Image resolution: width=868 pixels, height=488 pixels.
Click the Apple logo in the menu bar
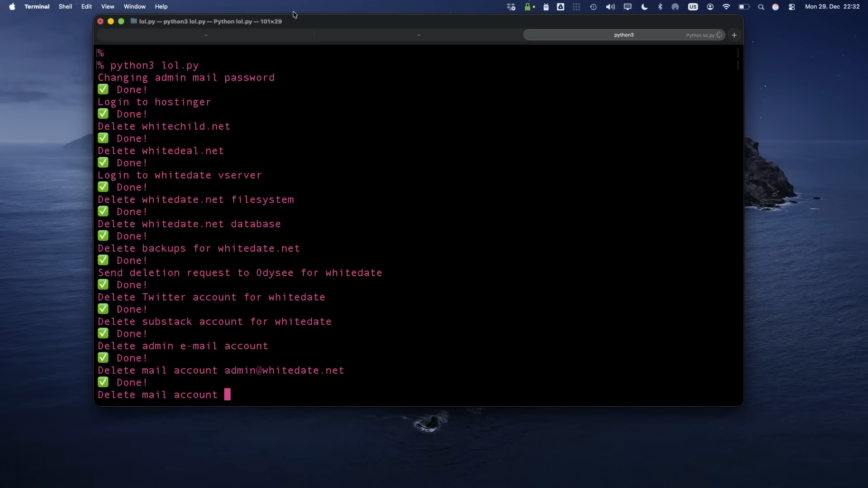point(12,6)
